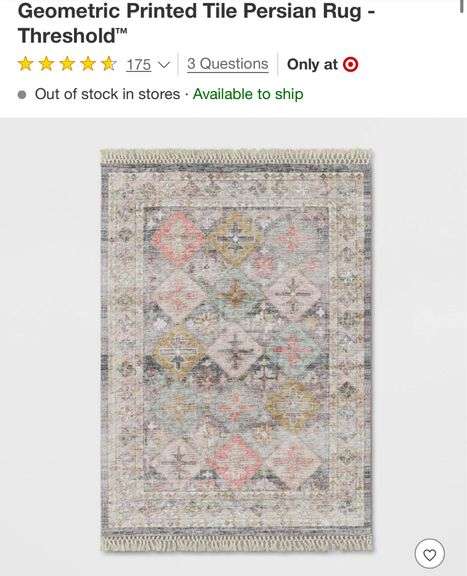467x576 pixels.
Task: Click the Target bullseye logo
Action: [351, 65]
